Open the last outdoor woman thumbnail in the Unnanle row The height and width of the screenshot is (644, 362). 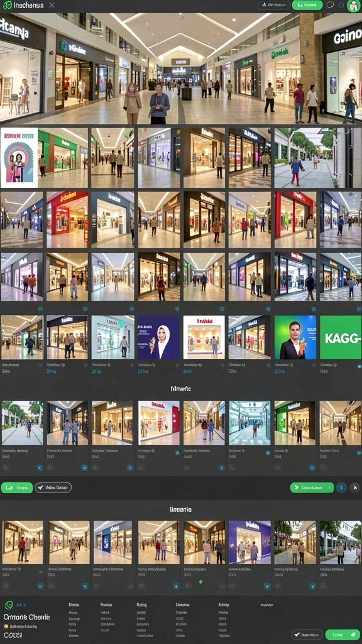(341, 542)
